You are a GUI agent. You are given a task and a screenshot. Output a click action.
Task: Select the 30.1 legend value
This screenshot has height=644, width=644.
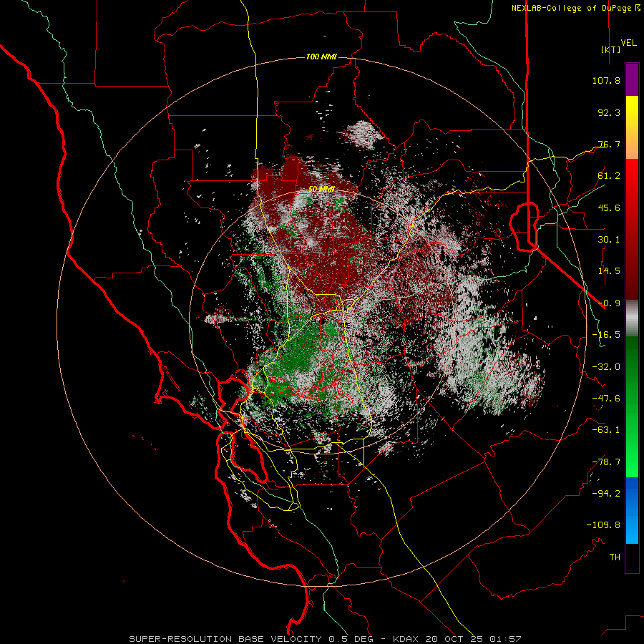pos(609,240)
